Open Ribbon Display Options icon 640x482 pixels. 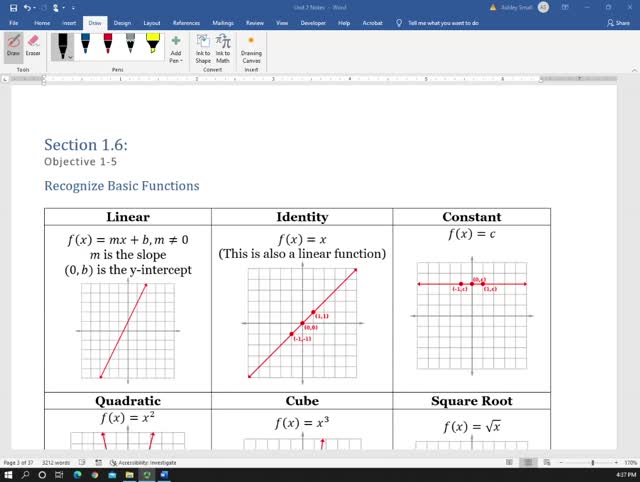(565, 7)
